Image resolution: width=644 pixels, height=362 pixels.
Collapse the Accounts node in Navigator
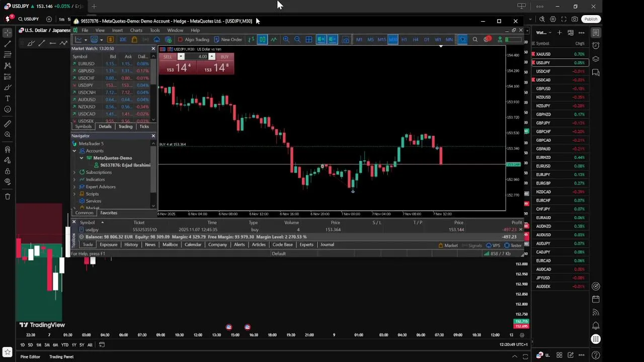click(x=74, y=151)
